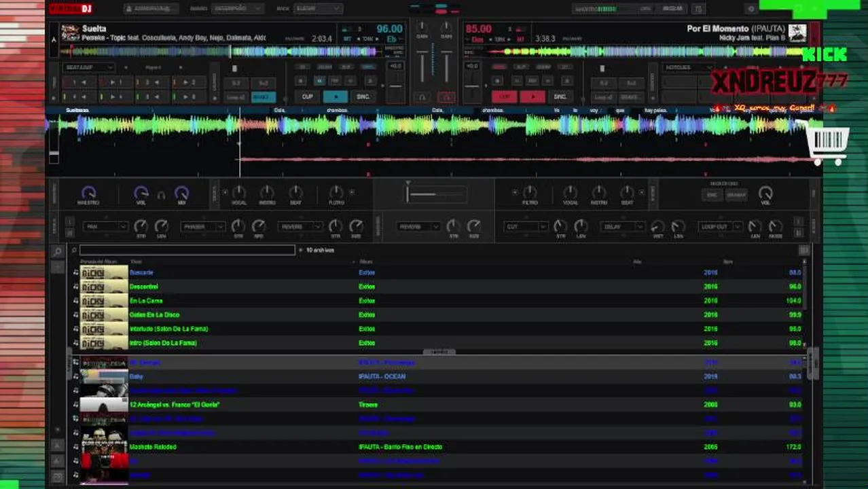Click beat jump forward 4 pad
This screenshot has width=868, height=489.
click(115, 97)
